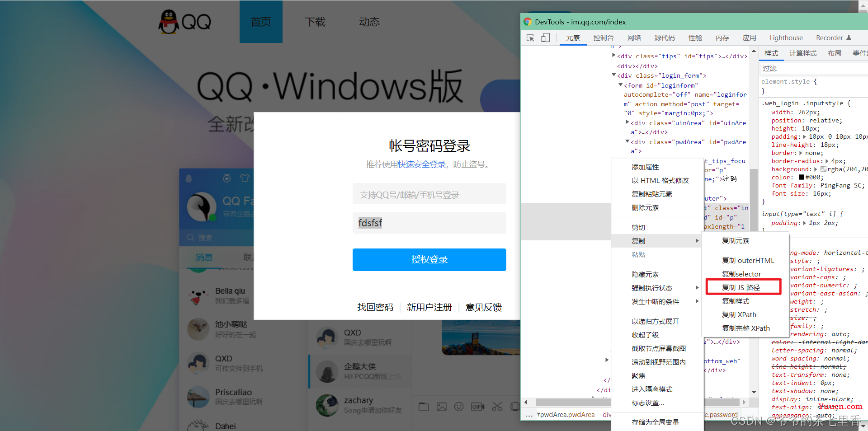Open the Lighthouse tab
This screenshot has width=868, height=431.
click(786, 38)
